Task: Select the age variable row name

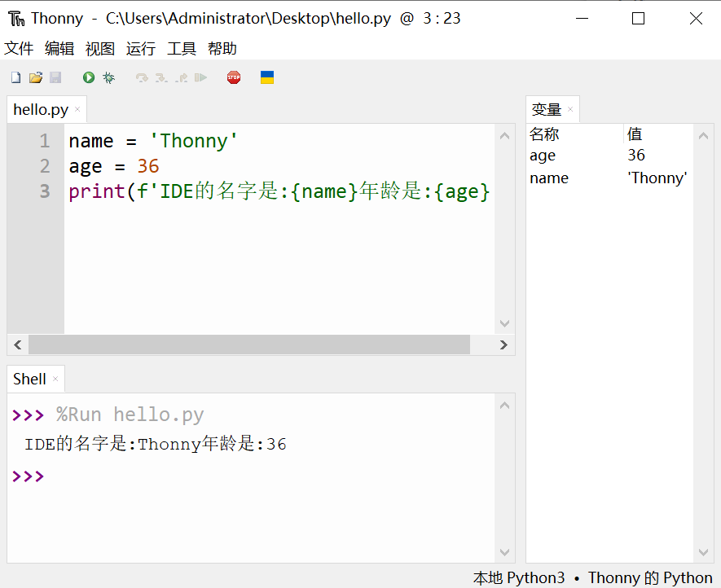Action: pos(543,156)
